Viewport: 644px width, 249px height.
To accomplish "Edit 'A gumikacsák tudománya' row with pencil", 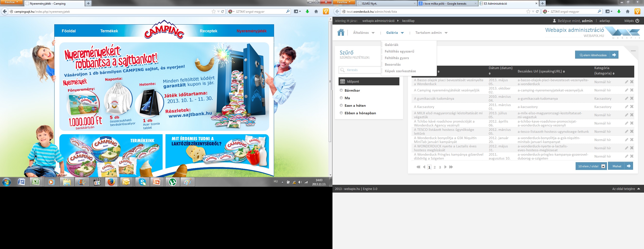I will click(626, 98).
